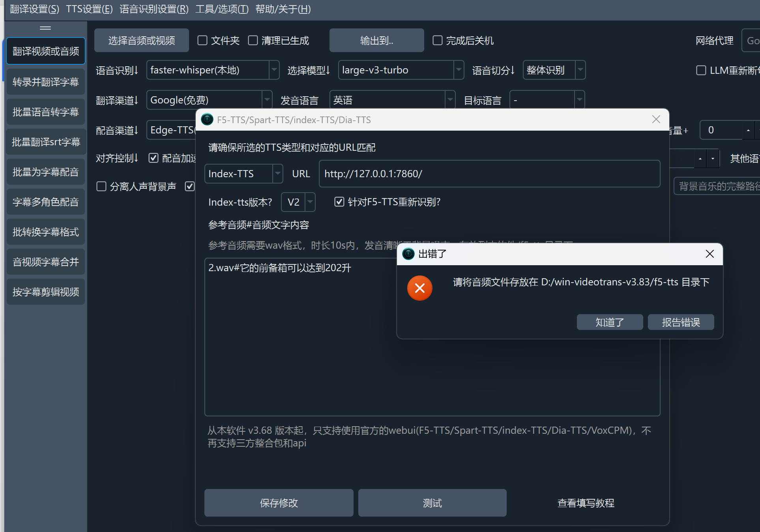Click the hamburger icon atop the sidebar
This screenshot has width=760, height=532.
[x=45, y=28]
